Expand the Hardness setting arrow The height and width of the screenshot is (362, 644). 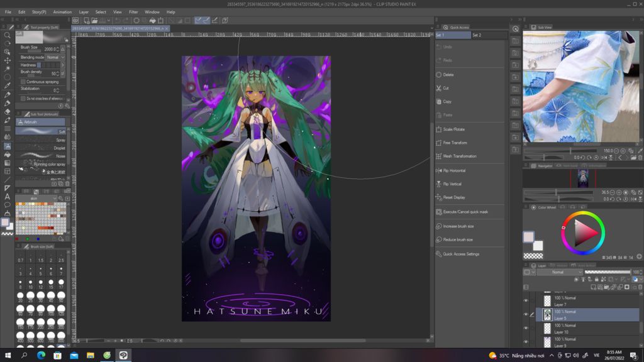point(63,65)
